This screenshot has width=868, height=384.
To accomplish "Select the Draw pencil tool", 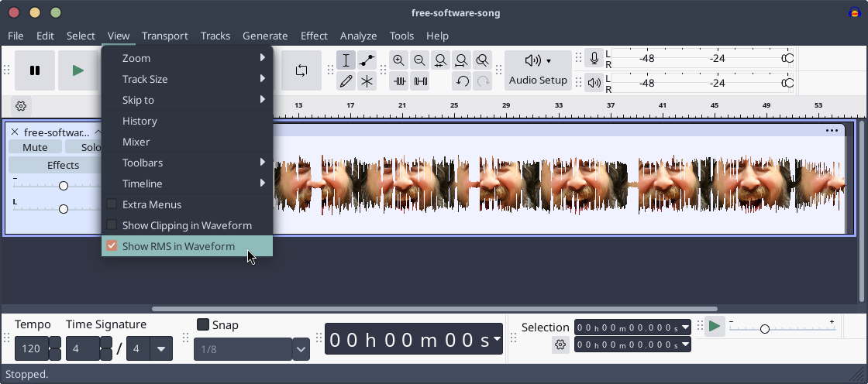I will pos(346,81).
